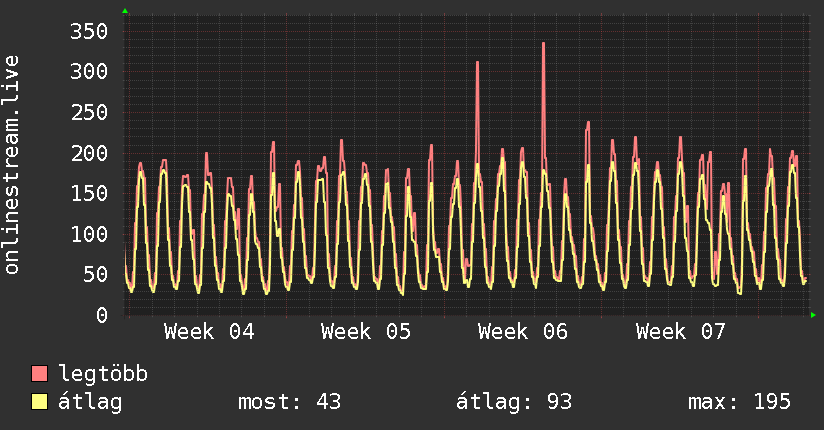Click the yellow átlag legend swatch
The width and height of the screenshot is (824, 430).
39,401
